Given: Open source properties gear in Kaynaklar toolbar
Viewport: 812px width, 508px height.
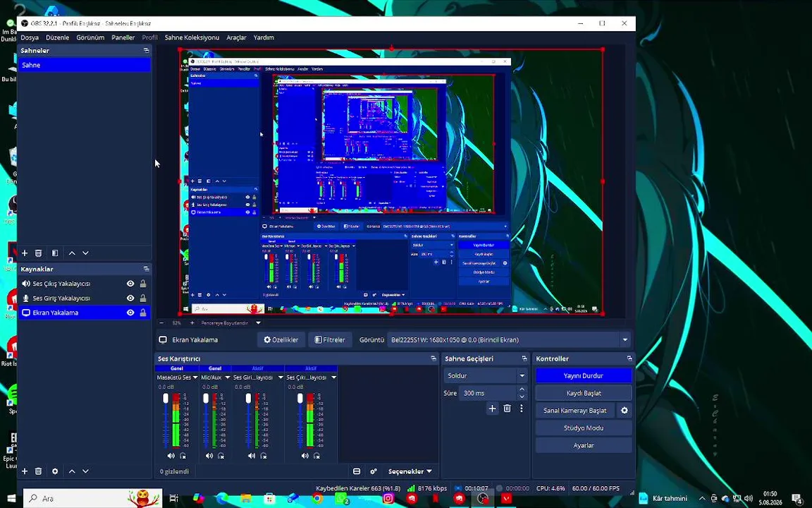Looking at the screenshot, I should tap(55, 471).
